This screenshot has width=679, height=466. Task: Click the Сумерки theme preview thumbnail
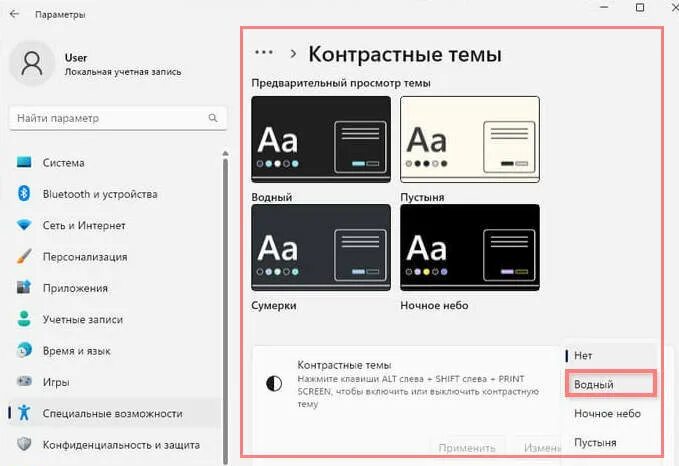tap(321, 247)
